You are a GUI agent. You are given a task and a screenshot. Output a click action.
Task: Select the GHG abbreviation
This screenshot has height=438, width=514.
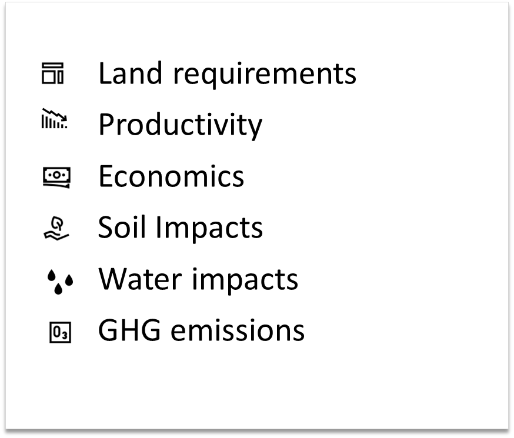(x=129, y=330)
